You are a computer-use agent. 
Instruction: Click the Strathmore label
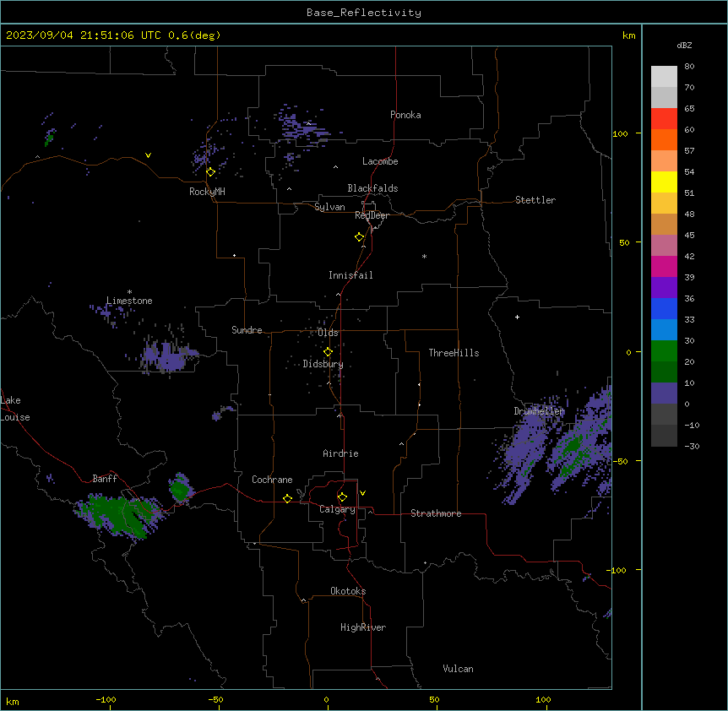[436, 513]
